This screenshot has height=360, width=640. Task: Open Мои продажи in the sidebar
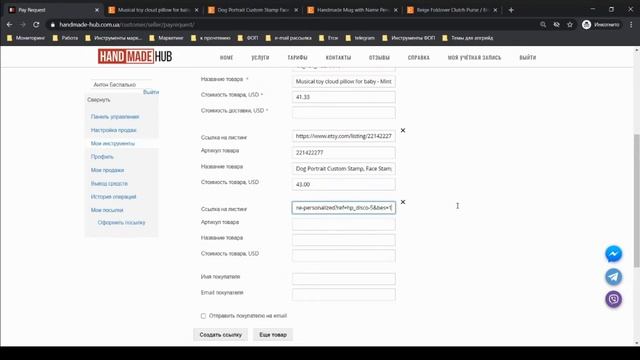pyautogui.click(x=107, y=170)
